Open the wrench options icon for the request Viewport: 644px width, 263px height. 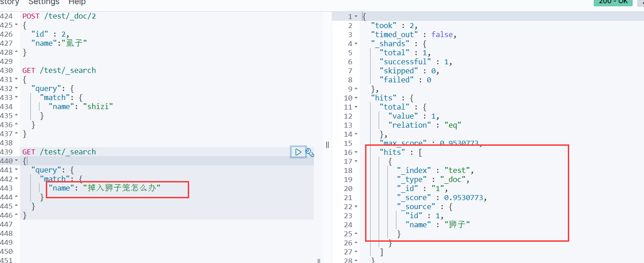[x=310, y=152]
